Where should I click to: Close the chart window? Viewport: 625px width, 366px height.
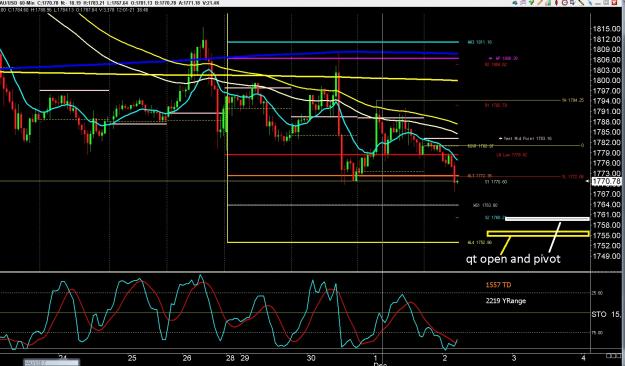614,2
